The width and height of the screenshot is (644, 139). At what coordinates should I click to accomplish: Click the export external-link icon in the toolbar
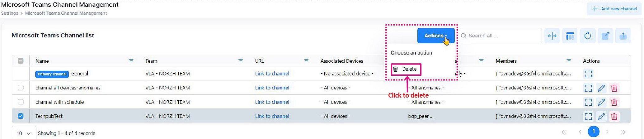pyautogui.click(x=605, y=36)
